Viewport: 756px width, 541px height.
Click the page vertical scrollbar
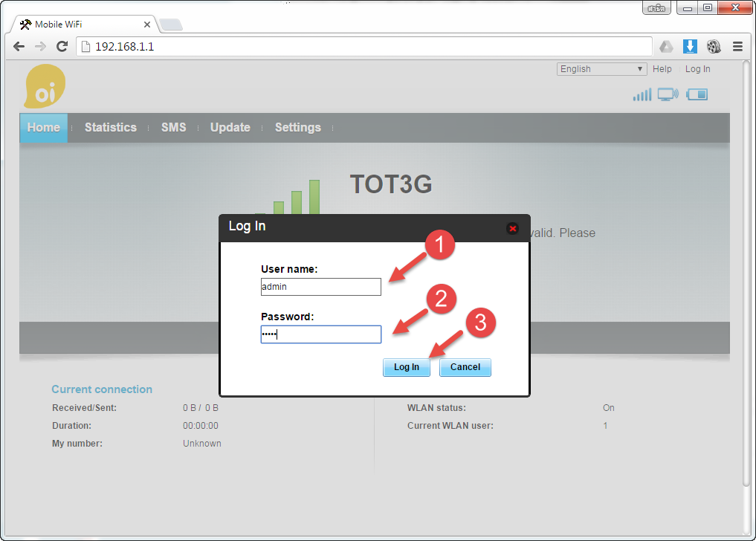point(747,273)
